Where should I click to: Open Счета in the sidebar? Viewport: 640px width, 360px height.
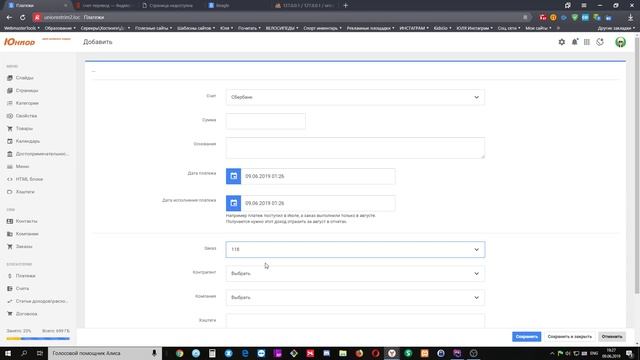(x=22, y=289)
